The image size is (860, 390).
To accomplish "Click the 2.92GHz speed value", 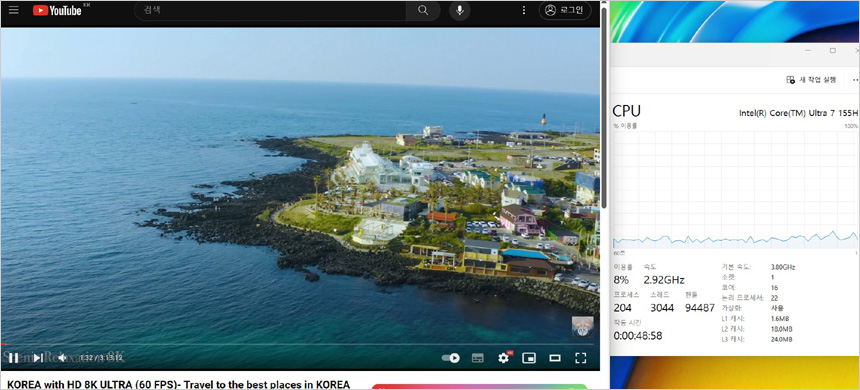I will click(664, 280).
